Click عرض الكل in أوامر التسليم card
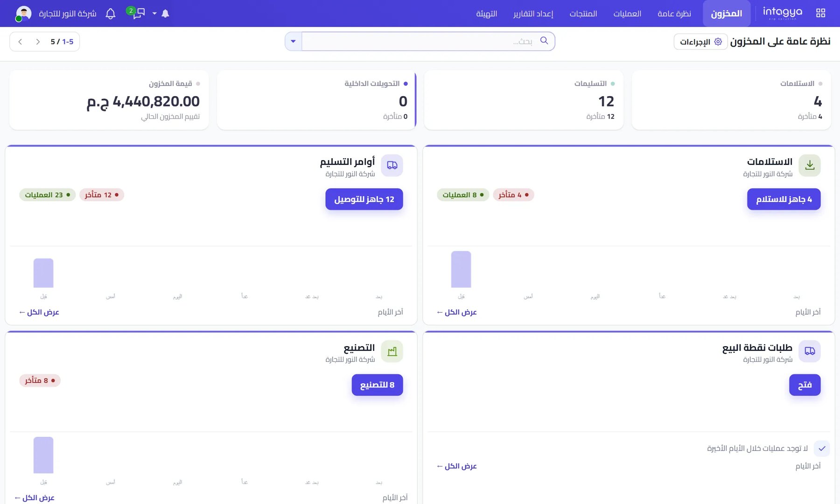The image size is (840, 504). coord(39,312)
